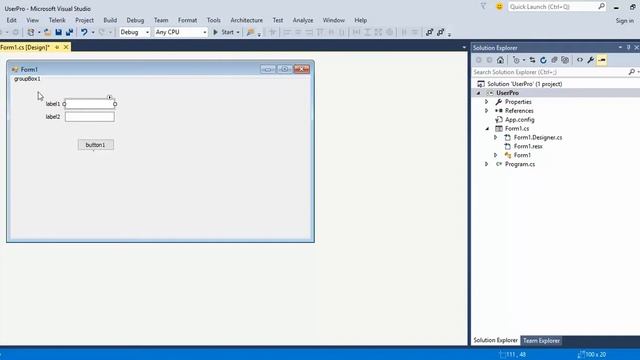Viewport: 640px width, 360px height.
Task: Open the View menu
Action: (32, 20)
